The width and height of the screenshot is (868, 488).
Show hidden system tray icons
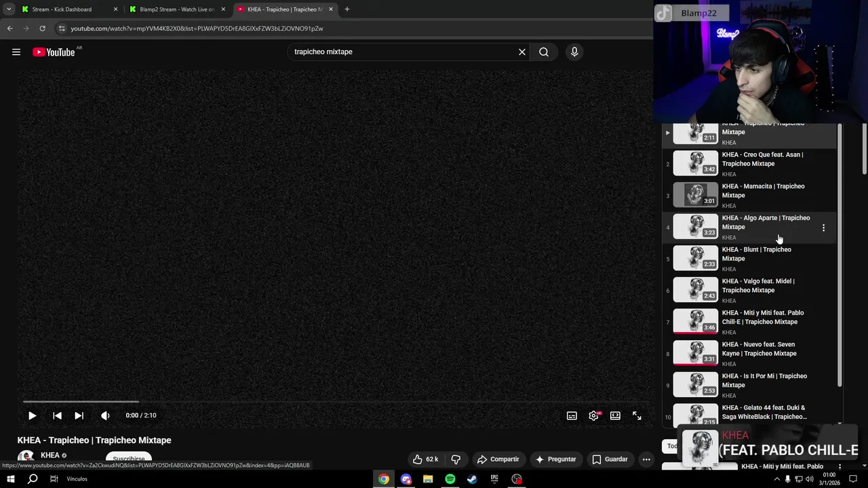pyautogui.click(x=777, y=479)
